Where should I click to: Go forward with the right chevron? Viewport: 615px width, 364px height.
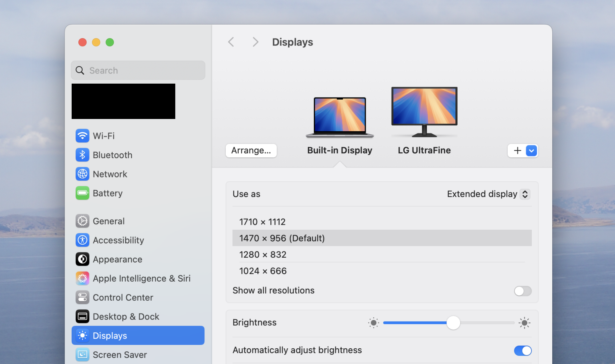click(255, 42)
